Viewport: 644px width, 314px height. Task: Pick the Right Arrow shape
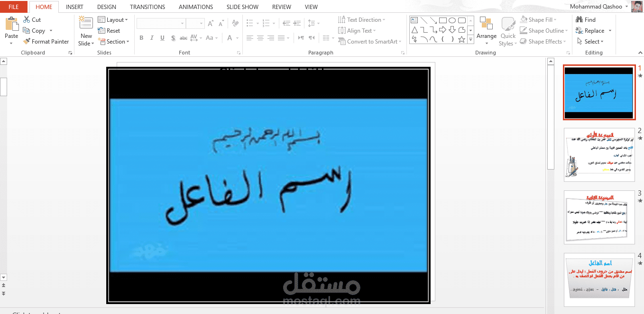coord(442,30)
